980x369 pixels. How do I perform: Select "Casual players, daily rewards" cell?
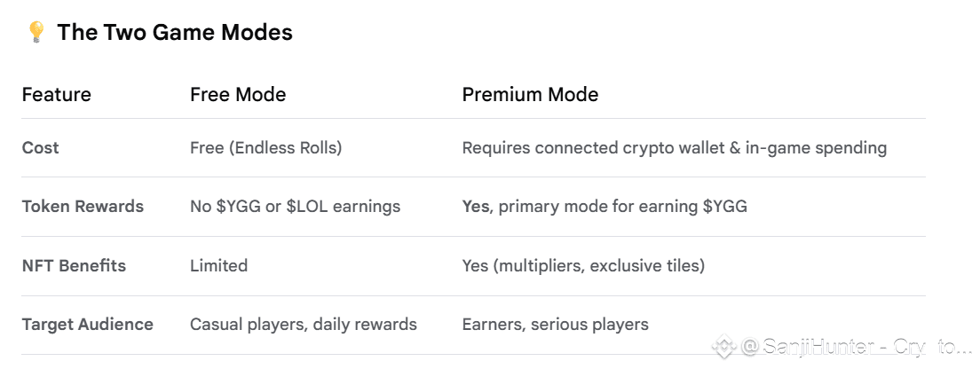pyautogui.click(x=303, y=324)
